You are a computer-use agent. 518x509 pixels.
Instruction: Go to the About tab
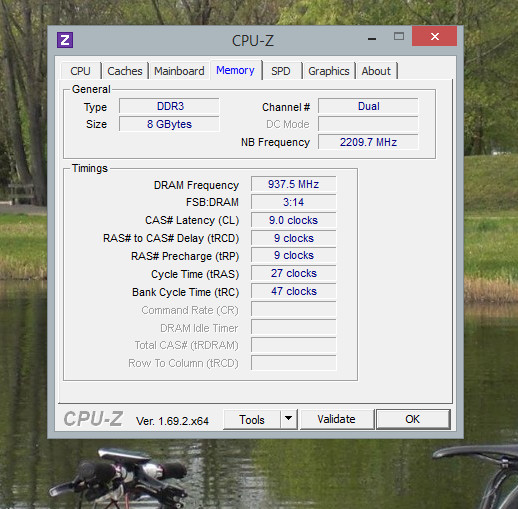376,71
